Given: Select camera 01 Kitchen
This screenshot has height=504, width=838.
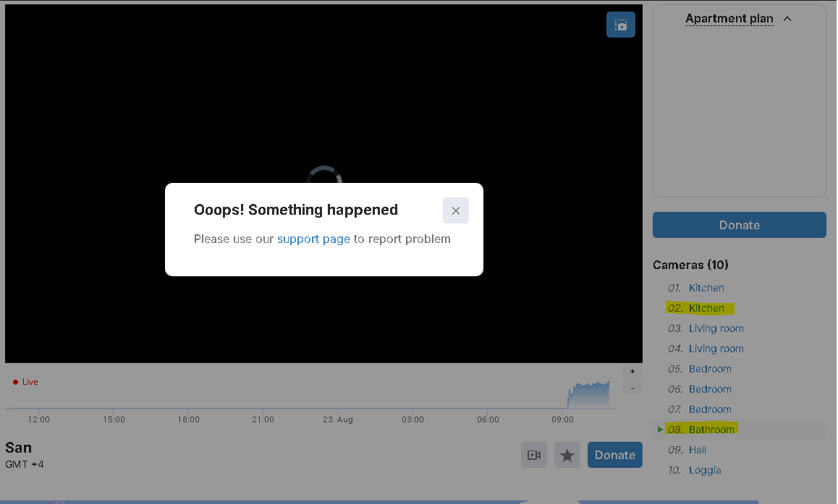Looking at the screenshot, I should pyautogui.click(x=706, y=288).
